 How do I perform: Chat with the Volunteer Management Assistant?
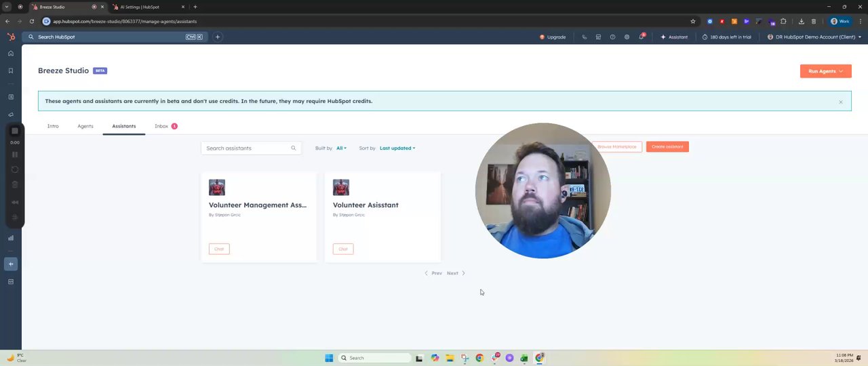click(x=219, y=249)
